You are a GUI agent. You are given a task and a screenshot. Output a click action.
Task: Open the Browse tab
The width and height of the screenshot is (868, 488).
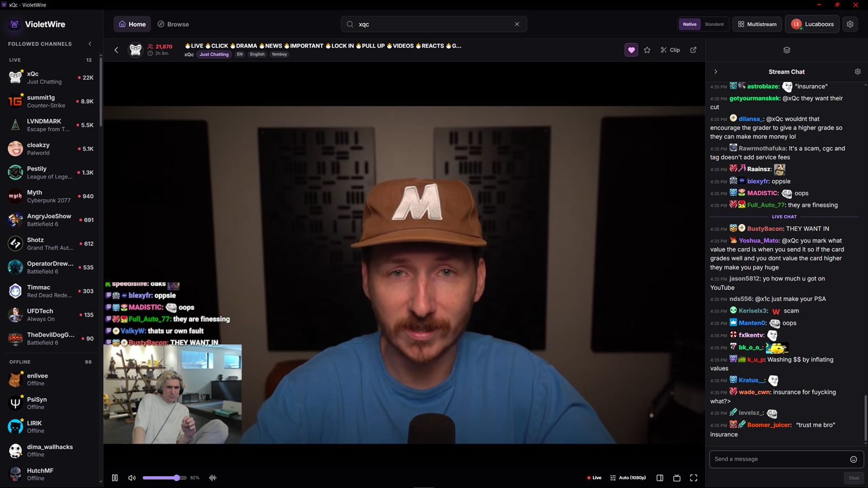click(173, 24)
